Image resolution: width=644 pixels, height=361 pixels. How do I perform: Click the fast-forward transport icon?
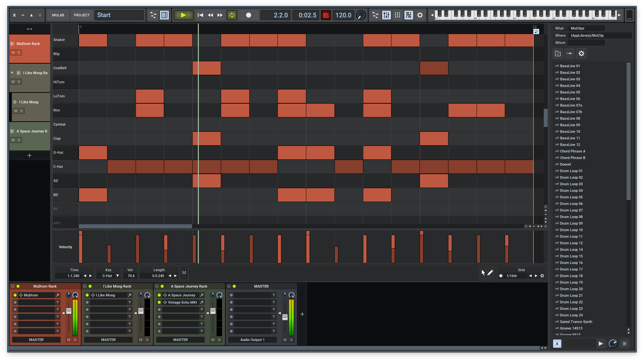click(x=220, y=15)
